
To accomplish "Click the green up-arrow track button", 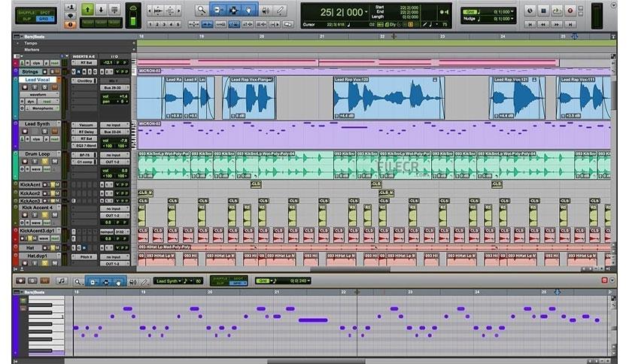I will [87, 10].
